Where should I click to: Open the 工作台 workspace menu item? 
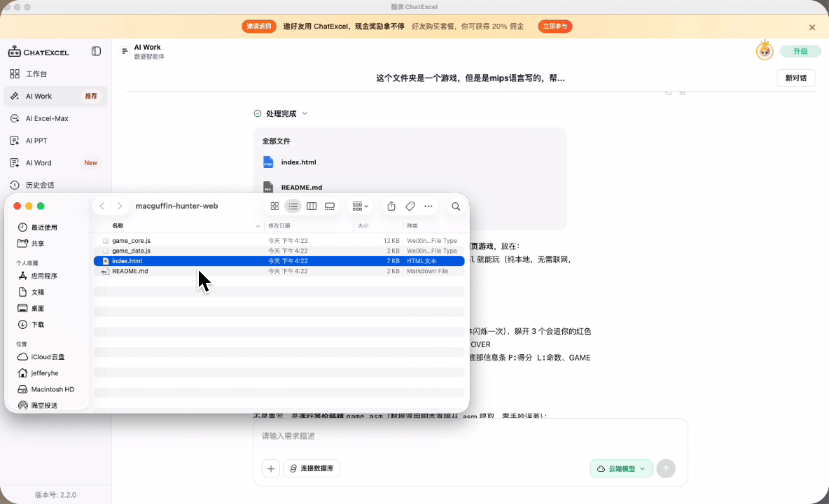pos(55,74)
